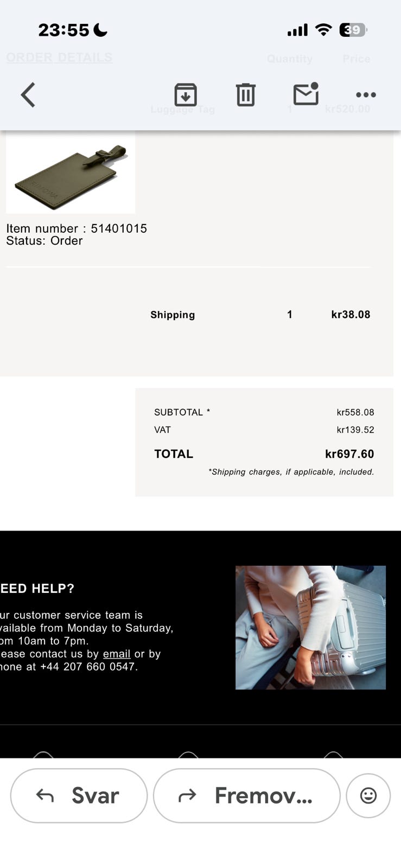Tap the emoji reaction smiley icon
Image resolution: width=401 pixels, height=868 pixels.
pos(368,795)
